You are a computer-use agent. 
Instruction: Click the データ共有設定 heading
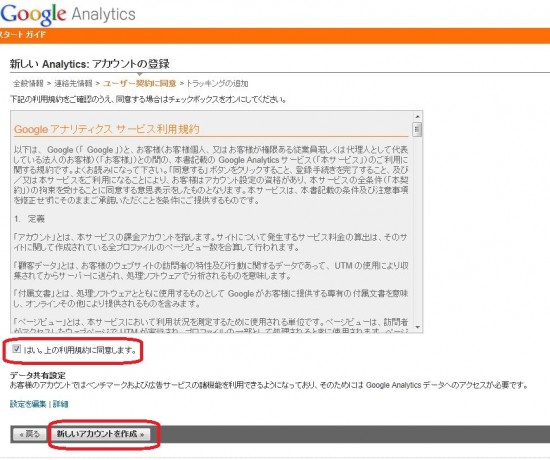coord(38,375)
